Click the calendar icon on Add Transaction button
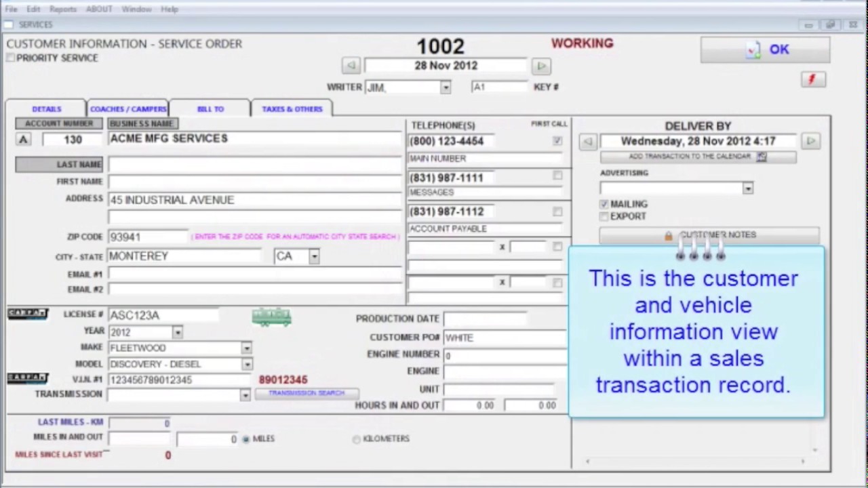This screenshot has height=488, width=868. pos(762,157)
